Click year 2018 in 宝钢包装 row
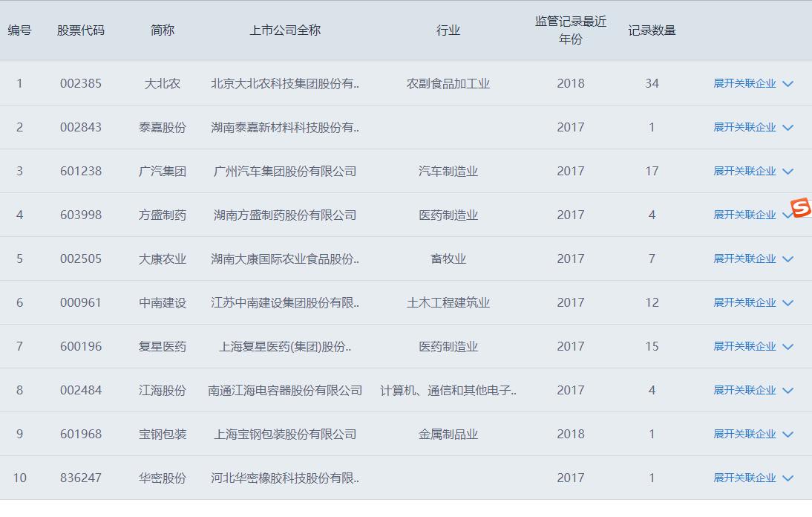This screenshot has height=517, width=812. pyautogui.click(x=571, y=434)
